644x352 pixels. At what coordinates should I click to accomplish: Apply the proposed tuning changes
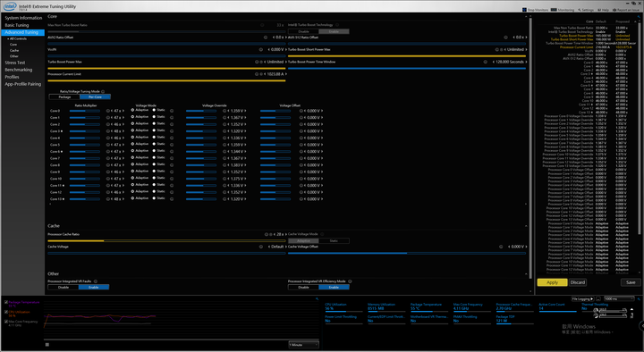click(553, 282)
